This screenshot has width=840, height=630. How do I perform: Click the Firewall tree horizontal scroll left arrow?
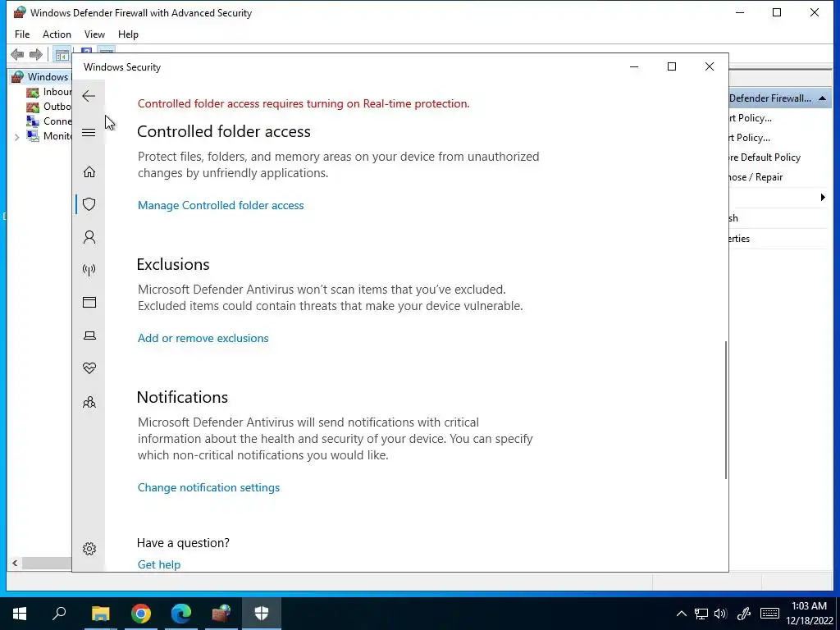pyautogui.click(x=15, y=563)
